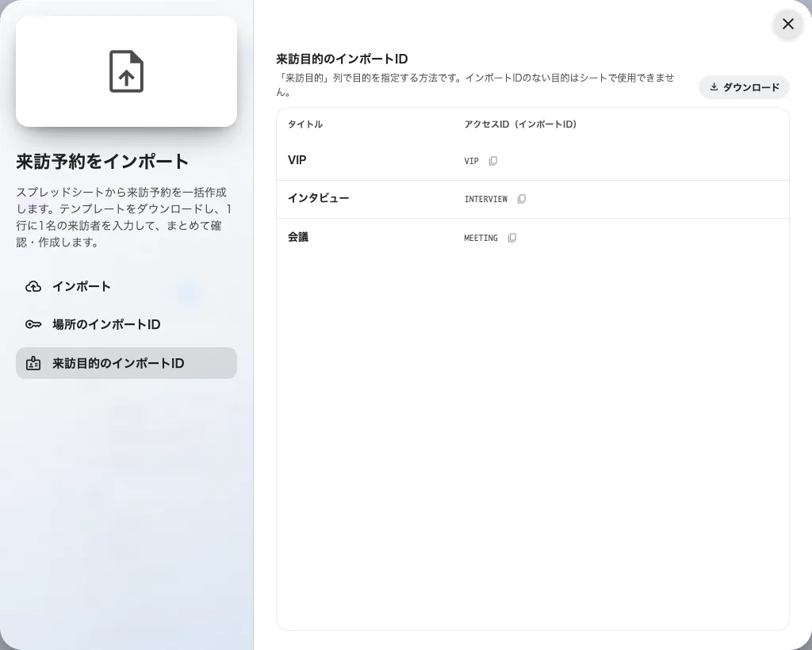This screenshot has height=650, width=812.
Task: Open the インポート tab
Action: pos(126,286)
